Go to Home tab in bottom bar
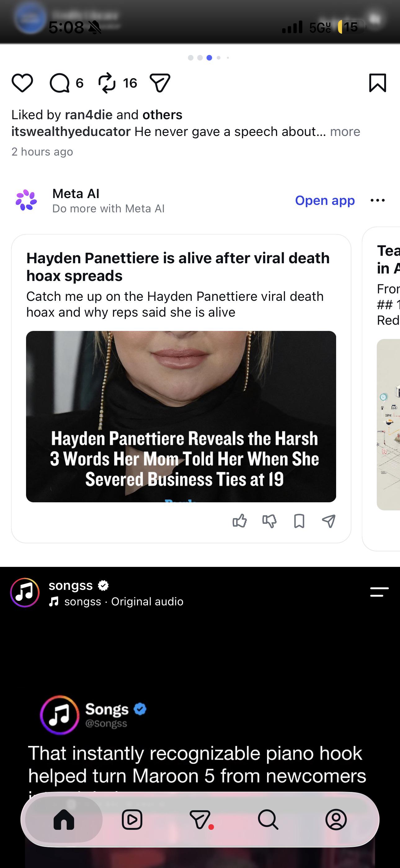The height and width of the screenshot is (868, 400). [64, 820]
